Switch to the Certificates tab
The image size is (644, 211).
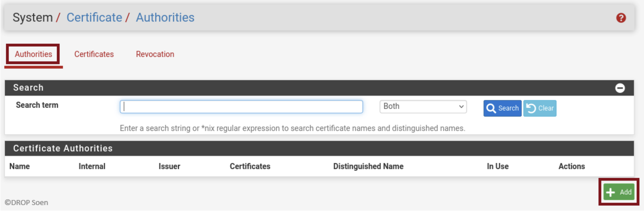click(94, 54)
